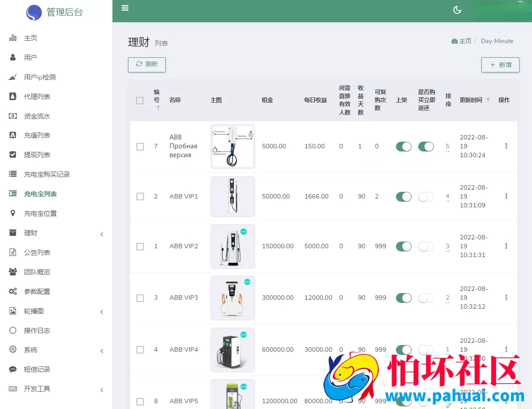Select the checkbox for ABB VIP3 row
The width and height of the screenshot is (532, 409).
140,298
